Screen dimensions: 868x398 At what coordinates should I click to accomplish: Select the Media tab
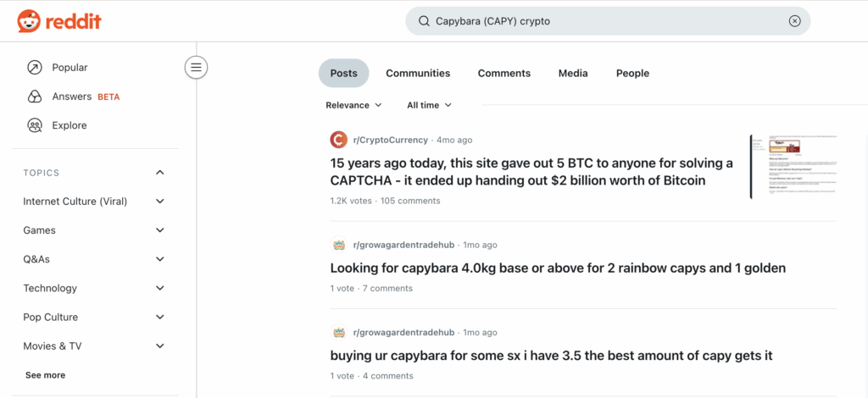point(573,74)
